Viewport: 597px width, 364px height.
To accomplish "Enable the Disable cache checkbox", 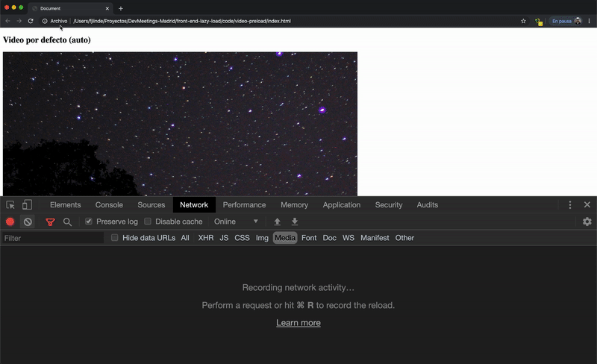I will pos(148,222).
